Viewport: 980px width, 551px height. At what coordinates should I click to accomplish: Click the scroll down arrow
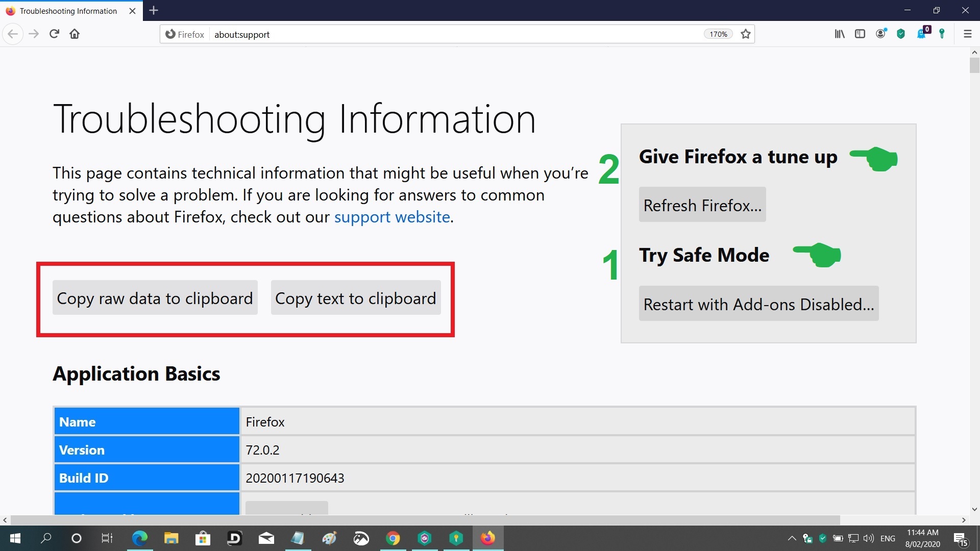point(974,509)
